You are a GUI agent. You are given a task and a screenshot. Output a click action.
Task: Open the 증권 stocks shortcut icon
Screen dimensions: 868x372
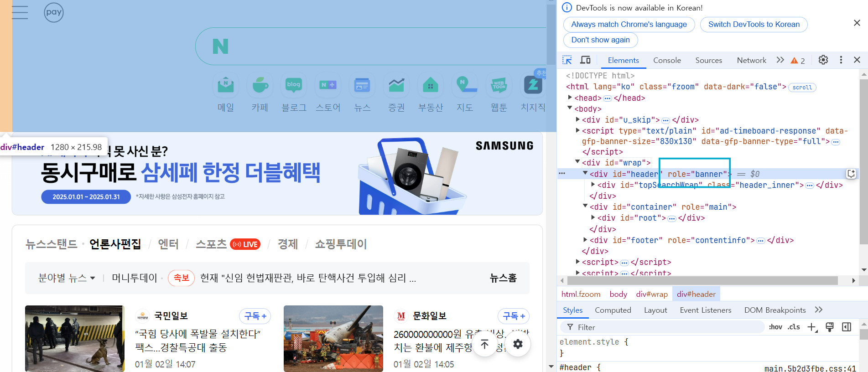click(396, 85)
